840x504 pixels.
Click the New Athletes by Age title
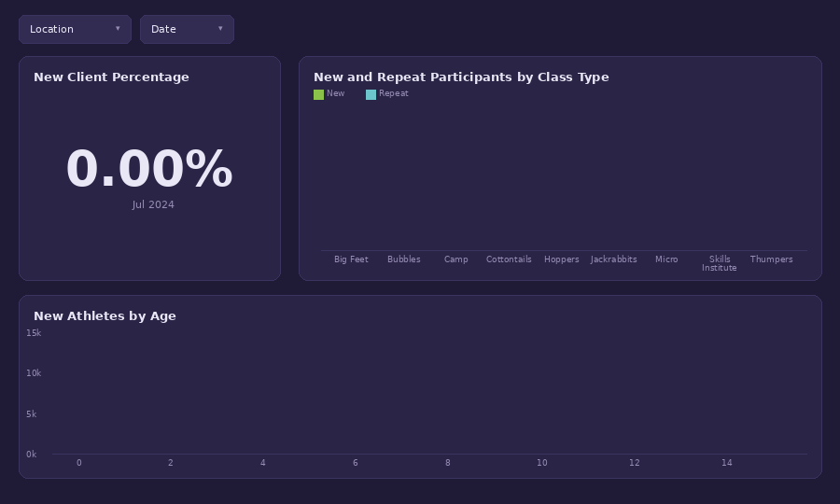pos(105,316)
